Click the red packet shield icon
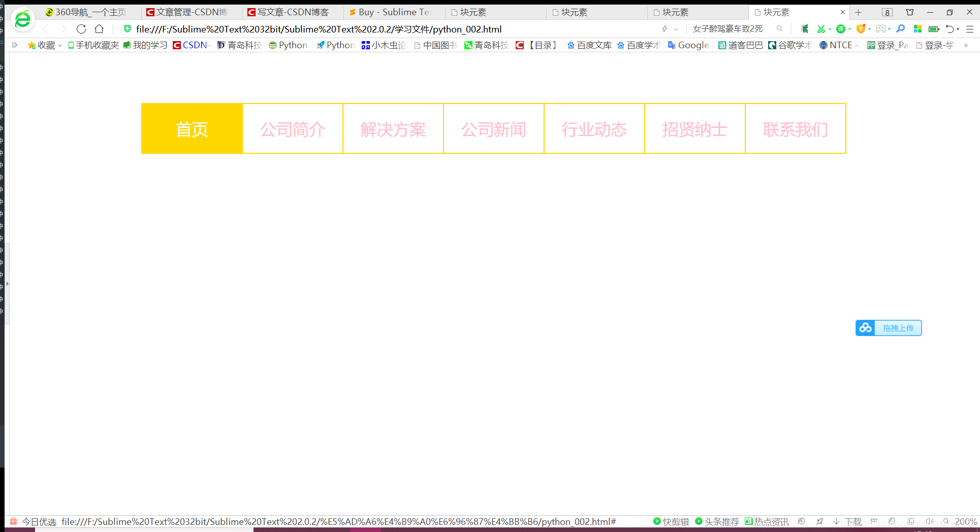 [x=862, y=29]
